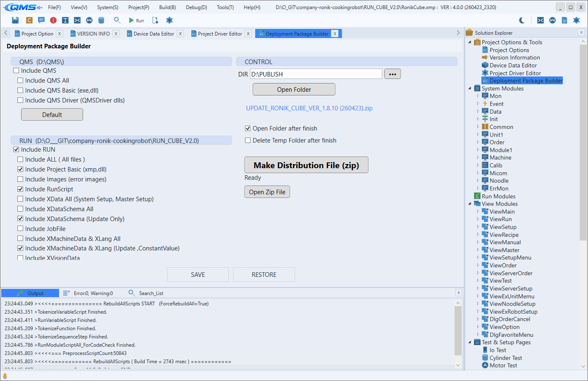Uncheck Open Folder after finish
The height and width of the screenshot is (381, 588).
click(248, 129)
